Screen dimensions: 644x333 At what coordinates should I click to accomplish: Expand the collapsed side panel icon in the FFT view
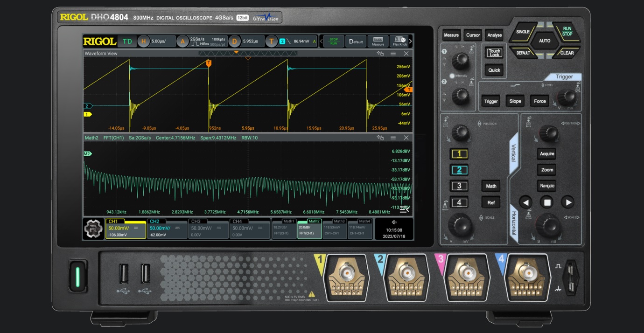[x=404, y=209]
